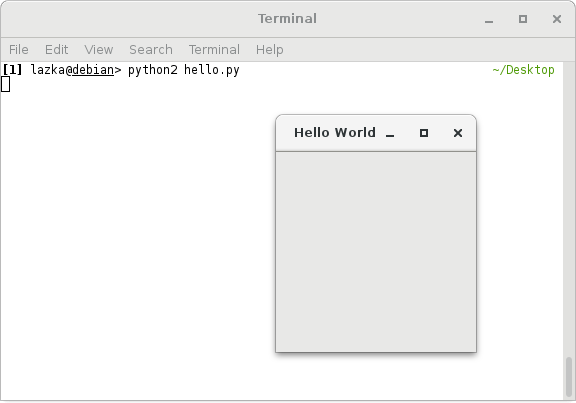Click the Hello World title bar text
The image size is (576, 403).
pyautogui.click(x=335, y=133)
